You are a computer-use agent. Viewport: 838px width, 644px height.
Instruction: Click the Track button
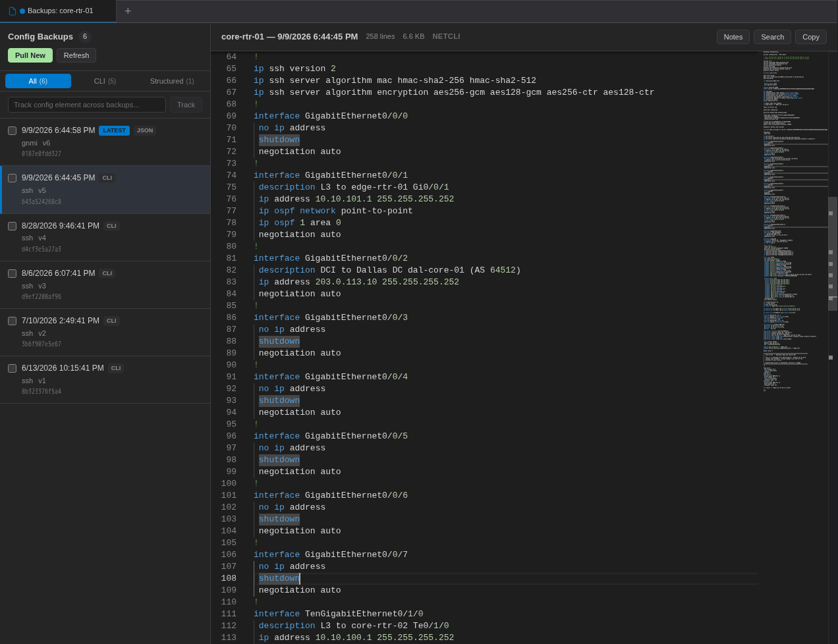(x=186, y=105)
